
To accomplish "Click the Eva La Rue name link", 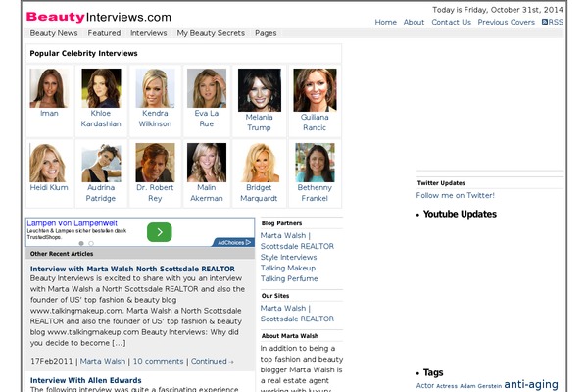I will click(x=206, y=119).
